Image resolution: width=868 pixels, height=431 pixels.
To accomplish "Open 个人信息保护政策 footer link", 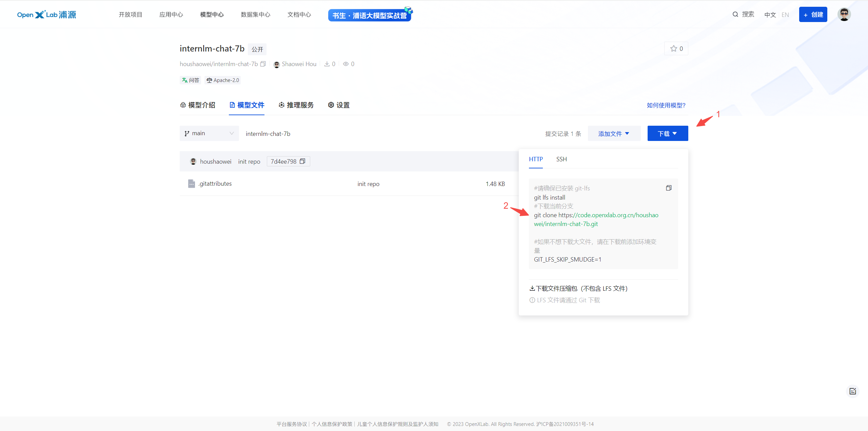I will click(x=332, y=424).
